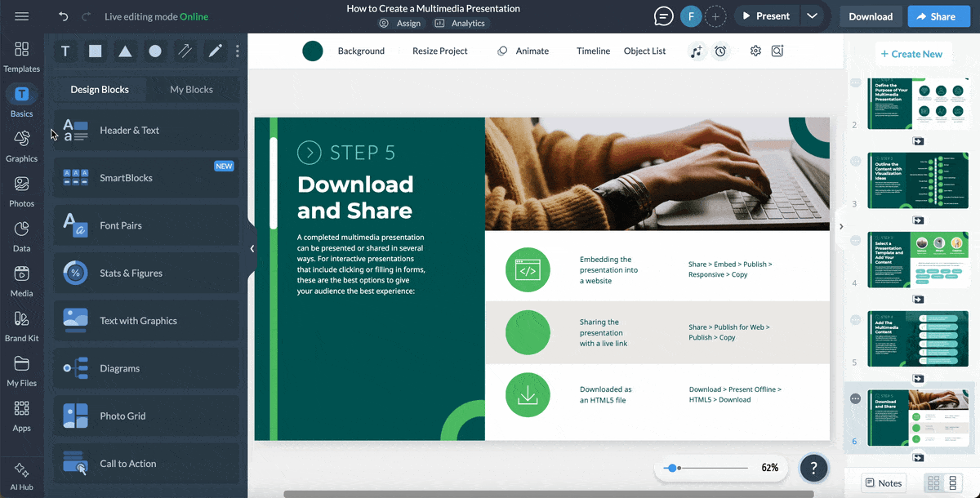Image resolution: width=980 pixels, height=498 pixels.
Task: Select the Text tool icon
Action: click(65, 51)
